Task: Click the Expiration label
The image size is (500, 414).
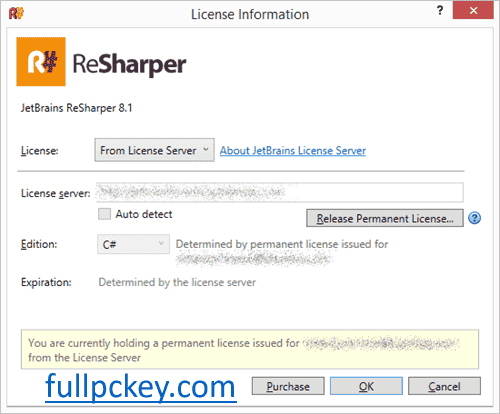Action: (46, 282)
